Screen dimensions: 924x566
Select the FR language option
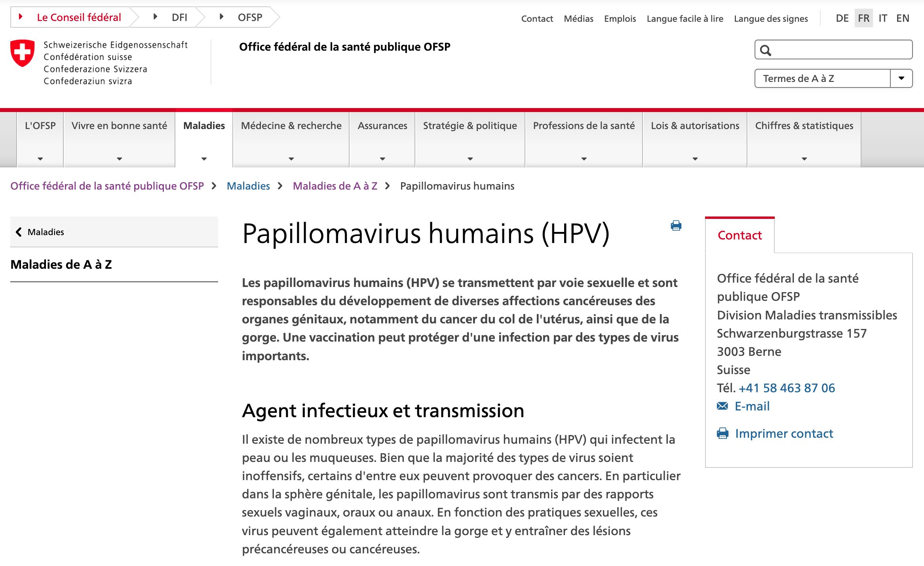click(x=863, y=18)
